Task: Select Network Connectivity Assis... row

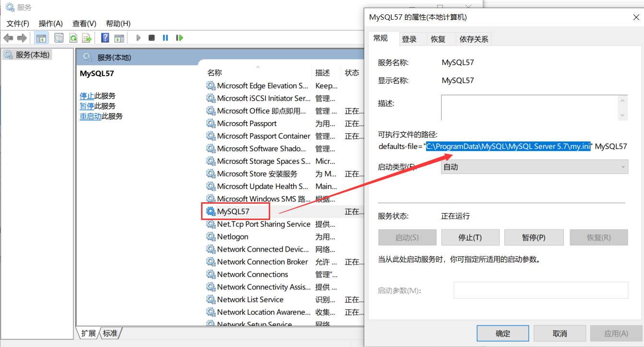Action: pyautogui.click(x=285, y=287)
